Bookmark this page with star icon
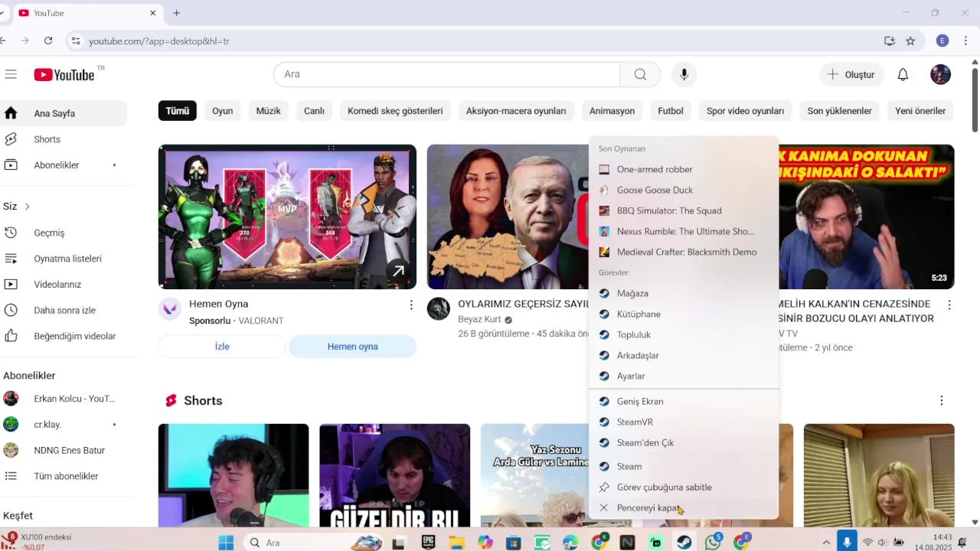 [910, 41]
